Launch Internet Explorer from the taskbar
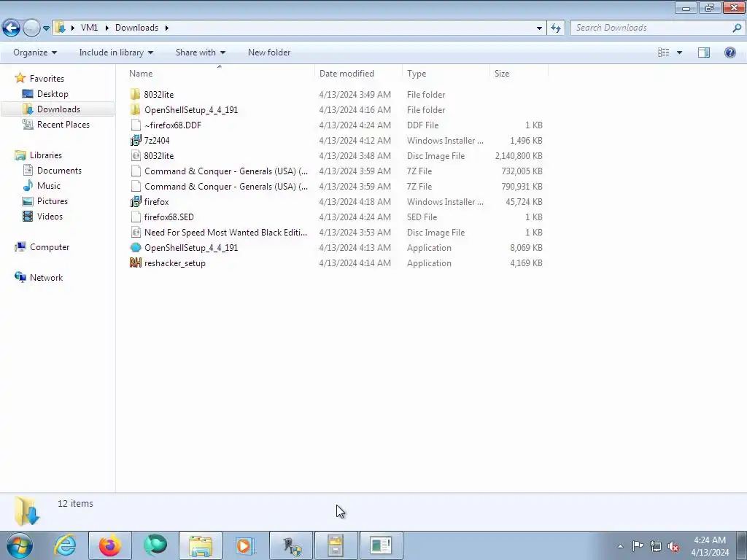The image size is (747, 560). coord(65,545)
